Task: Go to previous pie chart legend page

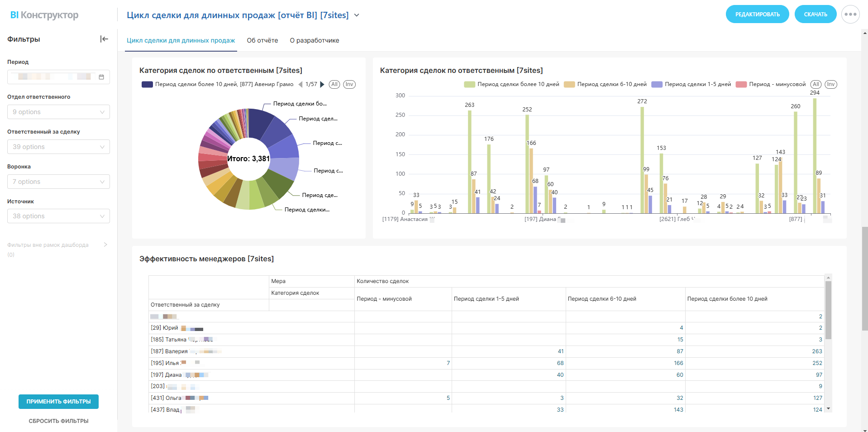Action: (x=300, y=84)
